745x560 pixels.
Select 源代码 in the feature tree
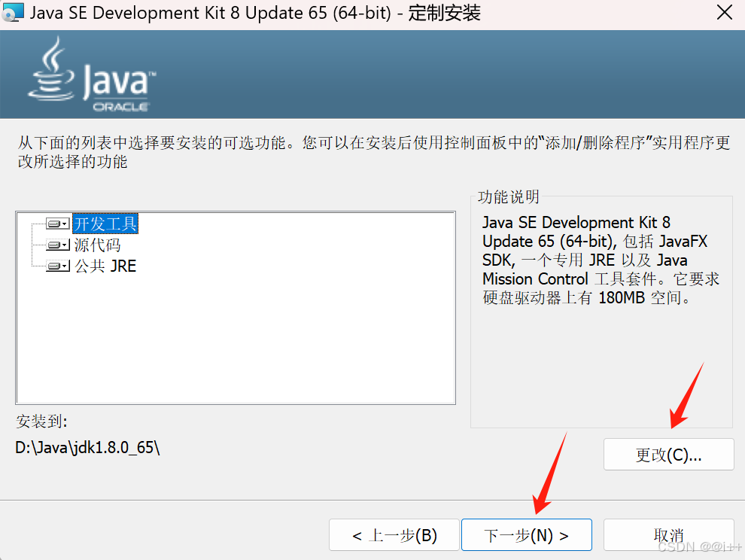pyautogui.click(x=98, y=244)
